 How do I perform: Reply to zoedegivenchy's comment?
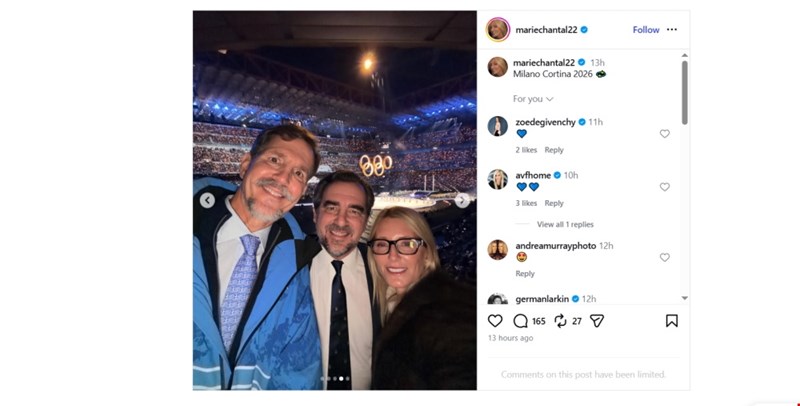pyautogui.click(x=554, y=150)
